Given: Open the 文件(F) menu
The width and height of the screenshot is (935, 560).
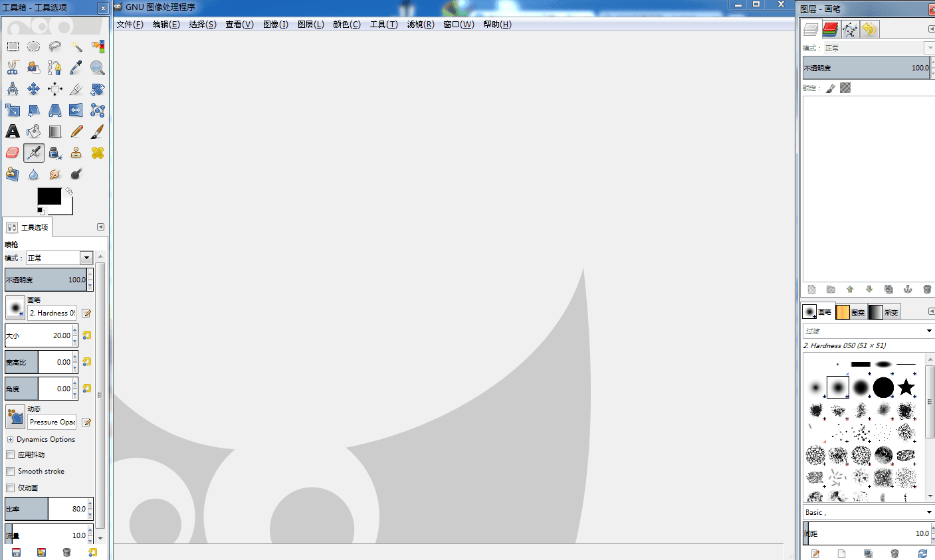Looking at the screenshot, I should (130, 25).
